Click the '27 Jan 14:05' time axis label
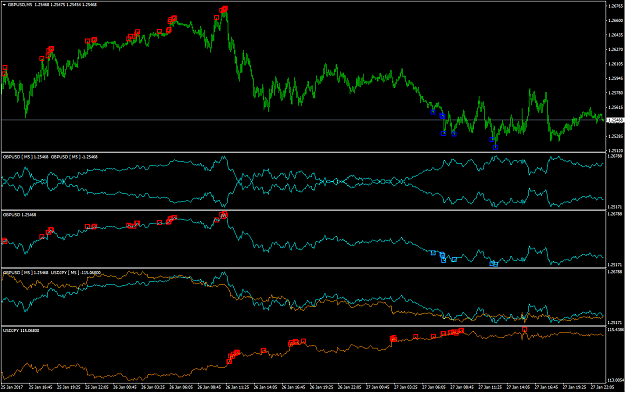This screenshot has width=625, height=393. (518, 387)
